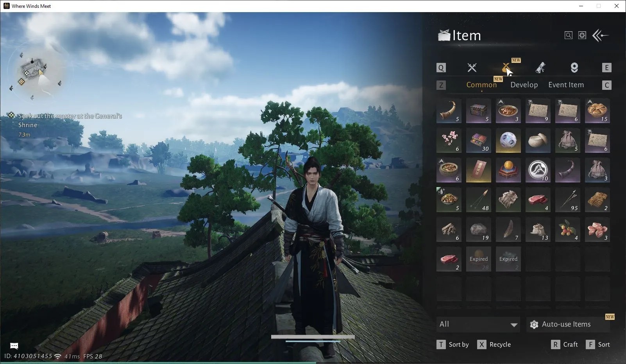The image size is (626, 364).
Task: Select the dark purple horn item
Action: coord(568,170)
